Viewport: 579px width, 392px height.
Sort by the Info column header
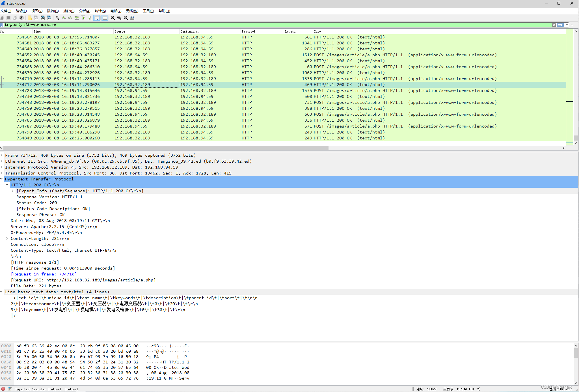439,31
